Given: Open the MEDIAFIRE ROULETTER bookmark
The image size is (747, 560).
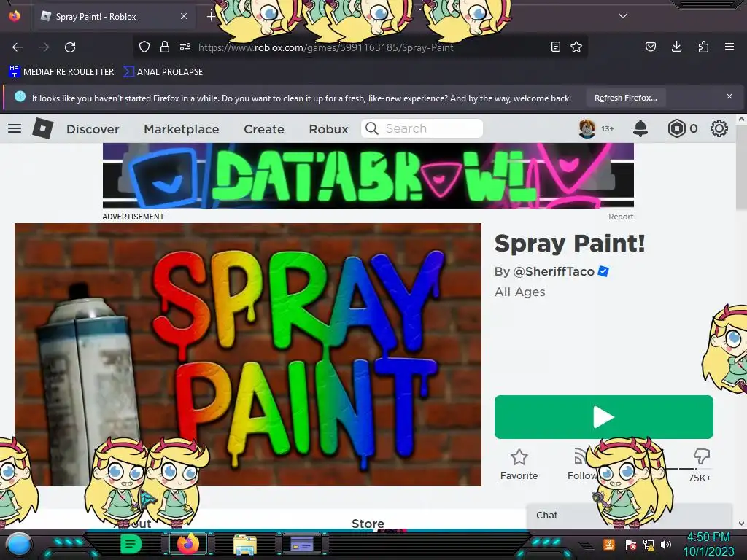Looking at the screenshot, I should [x=61, y=72].
